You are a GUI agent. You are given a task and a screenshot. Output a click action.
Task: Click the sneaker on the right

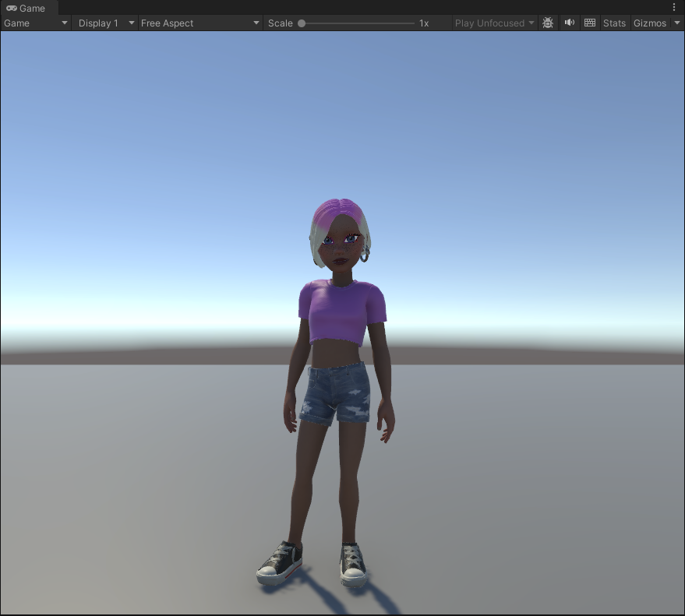tap(353, 565)
